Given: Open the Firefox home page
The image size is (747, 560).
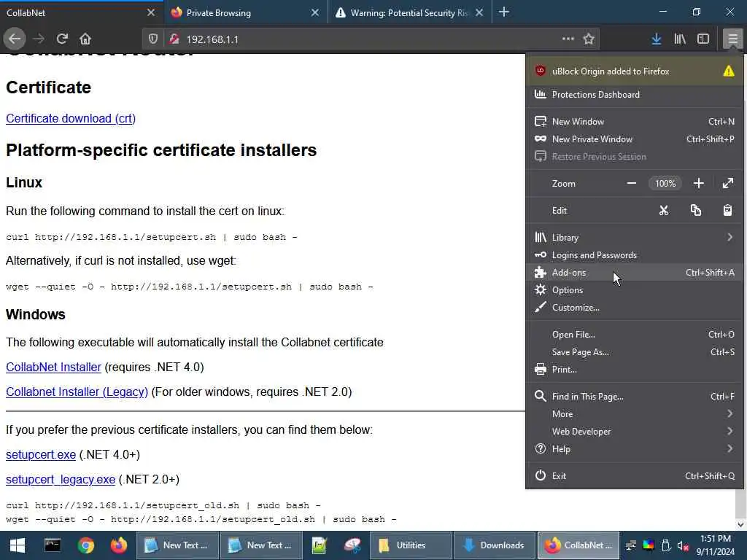Looking at the screenshot, I should (x=85, y=39).
